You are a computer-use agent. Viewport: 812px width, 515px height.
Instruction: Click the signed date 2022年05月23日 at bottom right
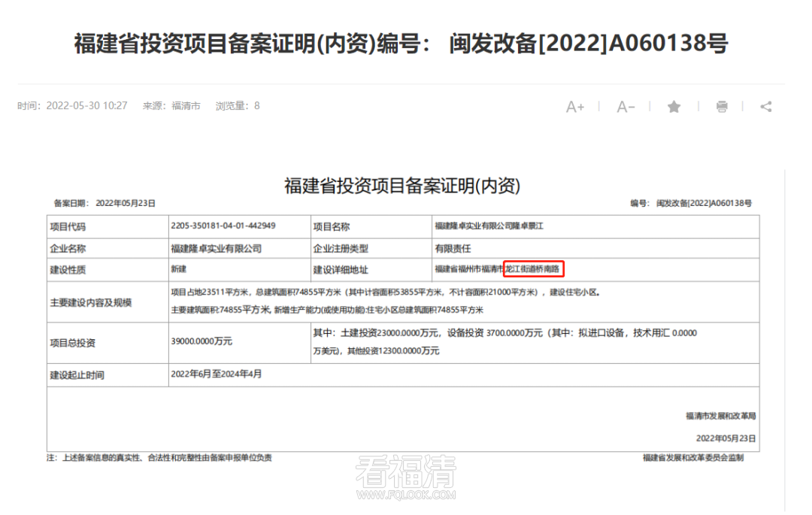pos(726,438)
